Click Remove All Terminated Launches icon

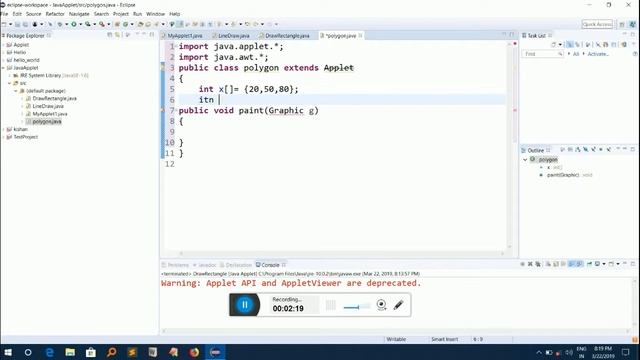click(538, 264)
